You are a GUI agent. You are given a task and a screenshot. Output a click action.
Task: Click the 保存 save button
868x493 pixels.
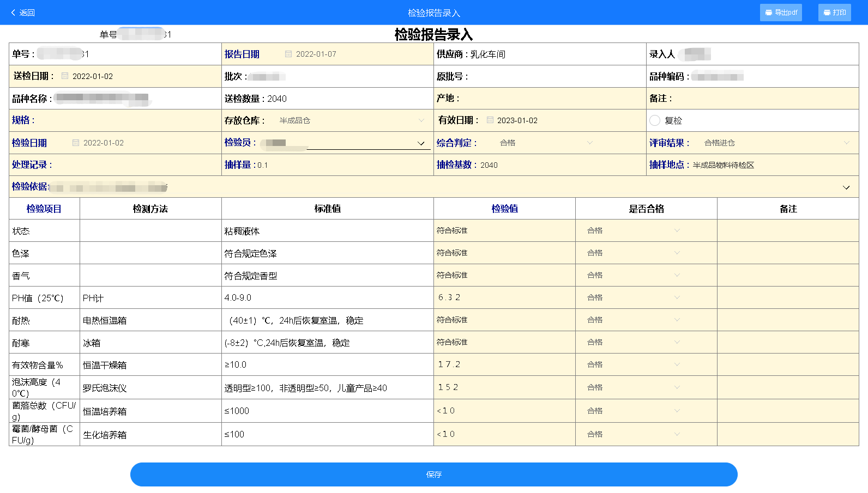[433, 474]
